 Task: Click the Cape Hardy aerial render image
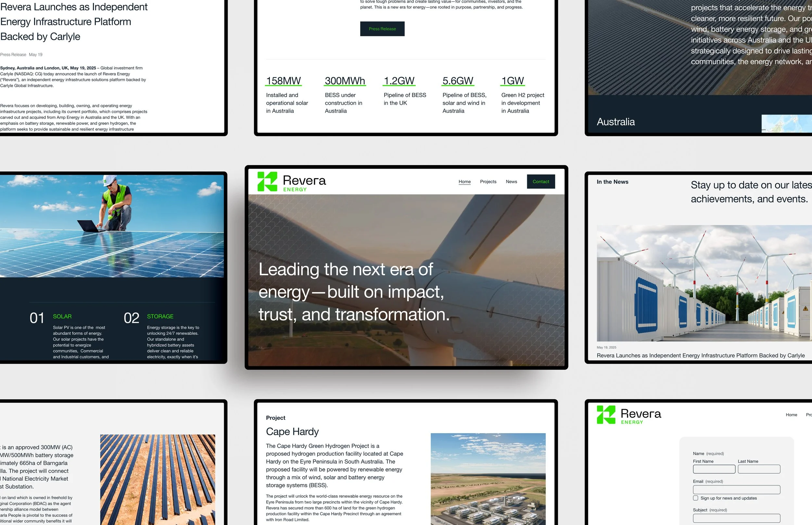[x=488, y=479]
